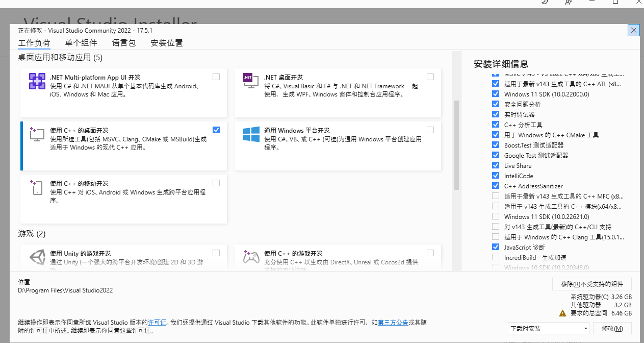Check the C++/CLI 支持 component
644x343 pixels.
coord(496,227)
